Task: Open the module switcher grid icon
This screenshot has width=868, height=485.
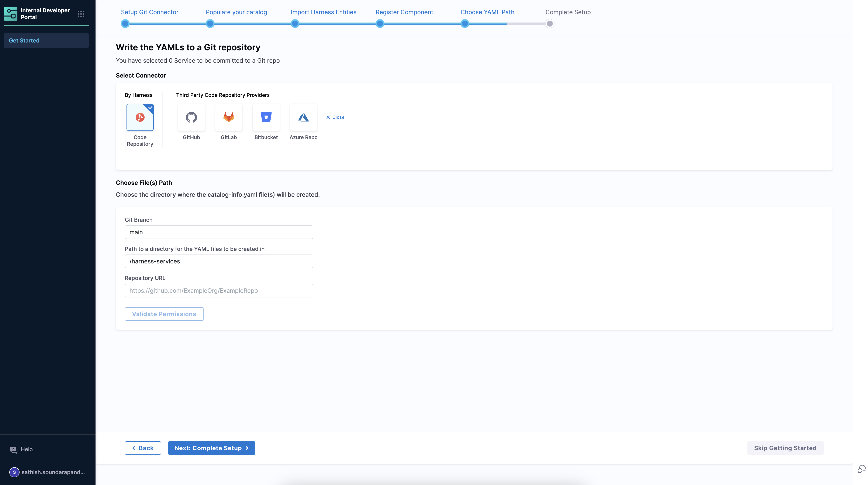Action: tap(81, 14)
